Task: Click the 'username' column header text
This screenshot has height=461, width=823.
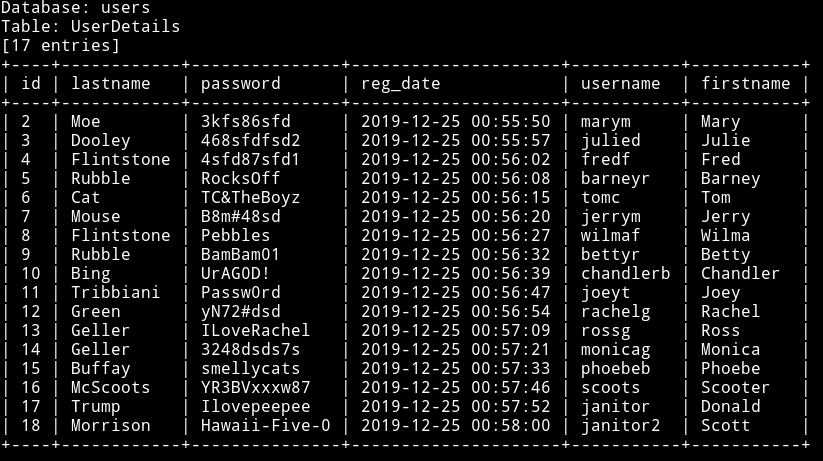Action: [620, 83]
